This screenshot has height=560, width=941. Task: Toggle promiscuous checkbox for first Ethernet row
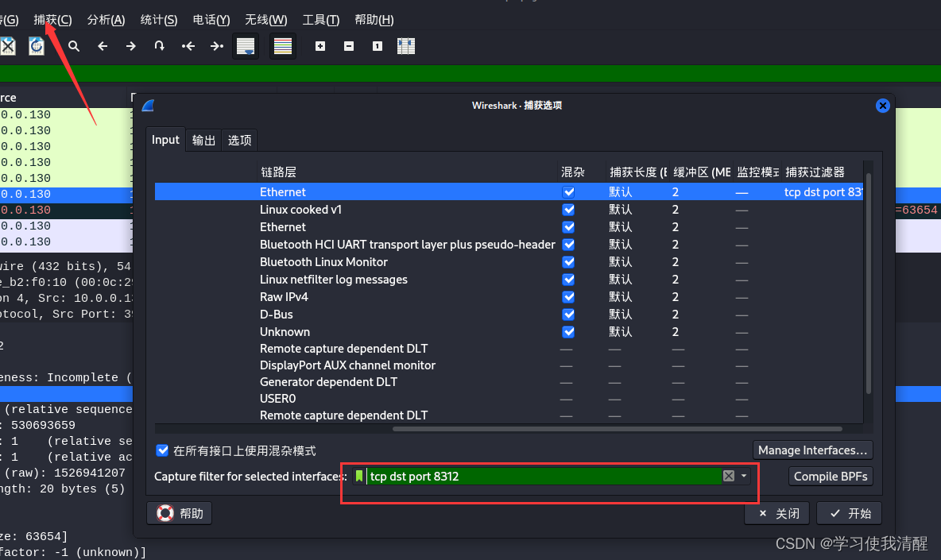tap(568, 192)
